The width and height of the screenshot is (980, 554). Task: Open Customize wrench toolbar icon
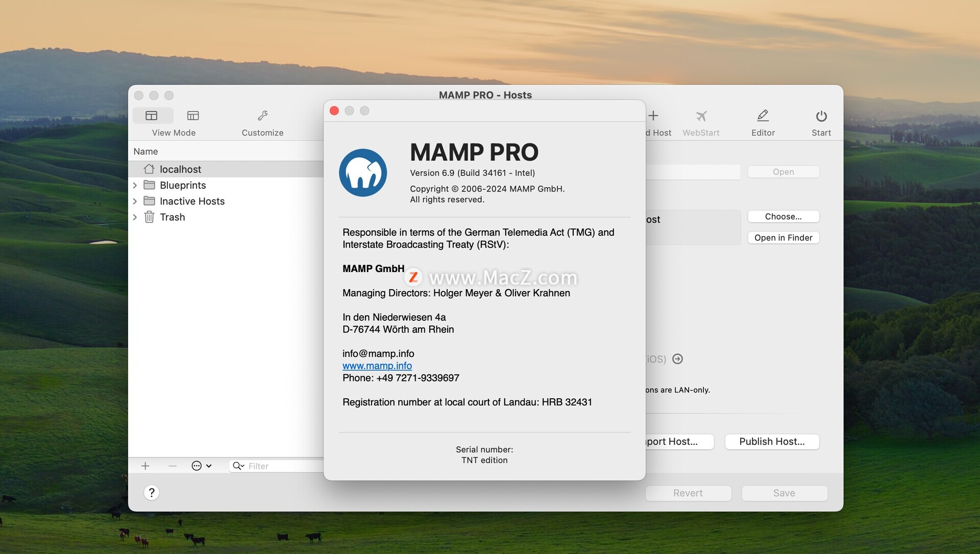click(x=262, y=115)
